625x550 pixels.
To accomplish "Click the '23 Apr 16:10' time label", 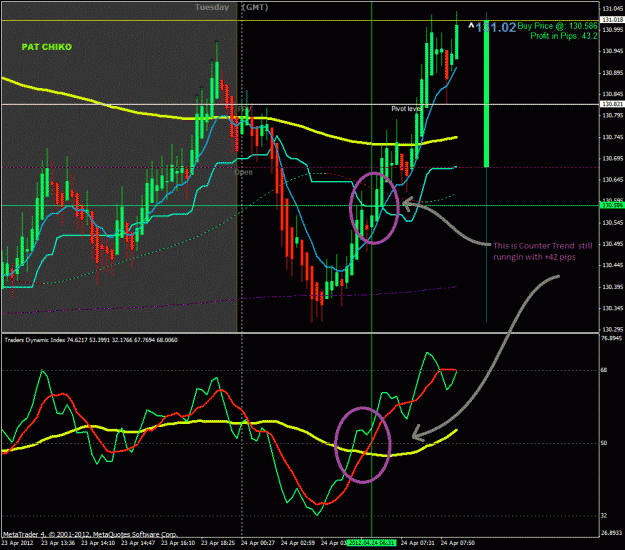I will tap(178, 543).
